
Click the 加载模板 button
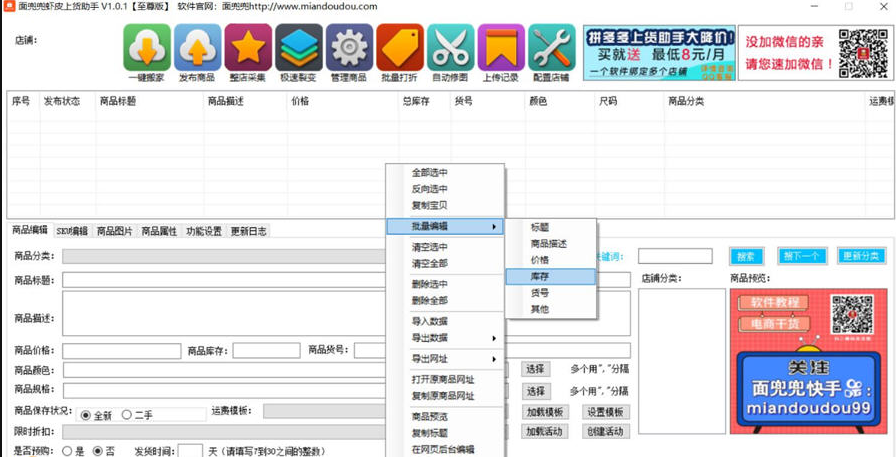(x=545, y=412)
